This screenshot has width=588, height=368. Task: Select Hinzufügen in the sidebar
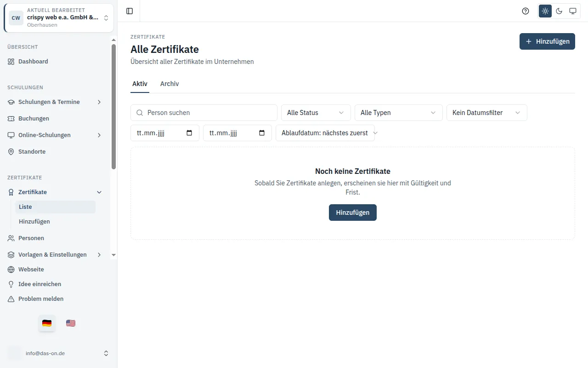point(55,222)
